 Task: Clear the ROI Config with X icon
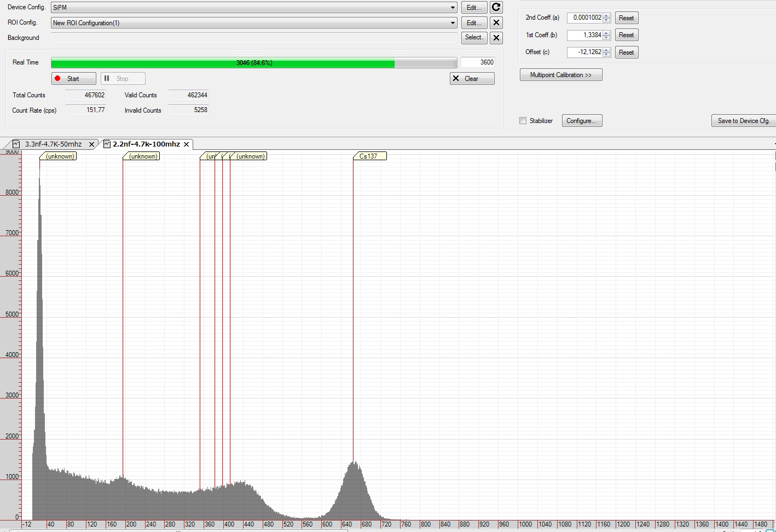click(x=496, y=22)
